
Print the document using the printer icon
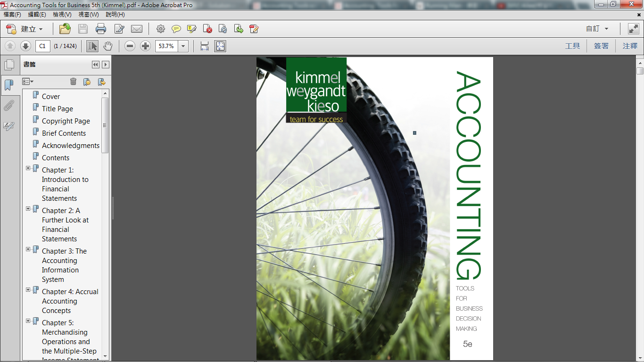[x=101, y=29]
